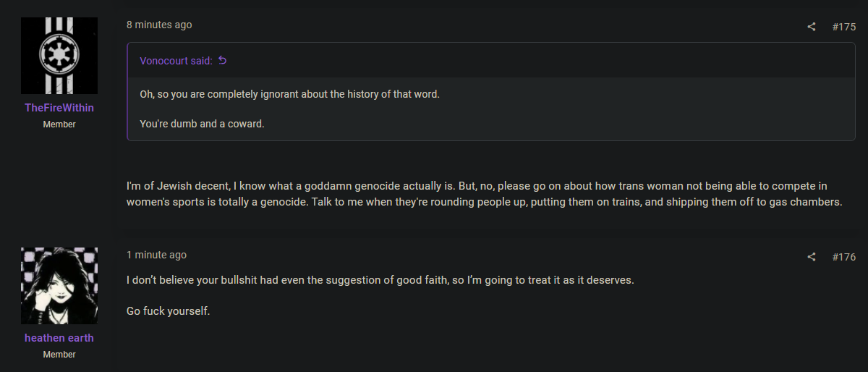This screenshot has height=372, width=868.
Task: Click the last line of heathen earth's post
Action: pos(168,312)
